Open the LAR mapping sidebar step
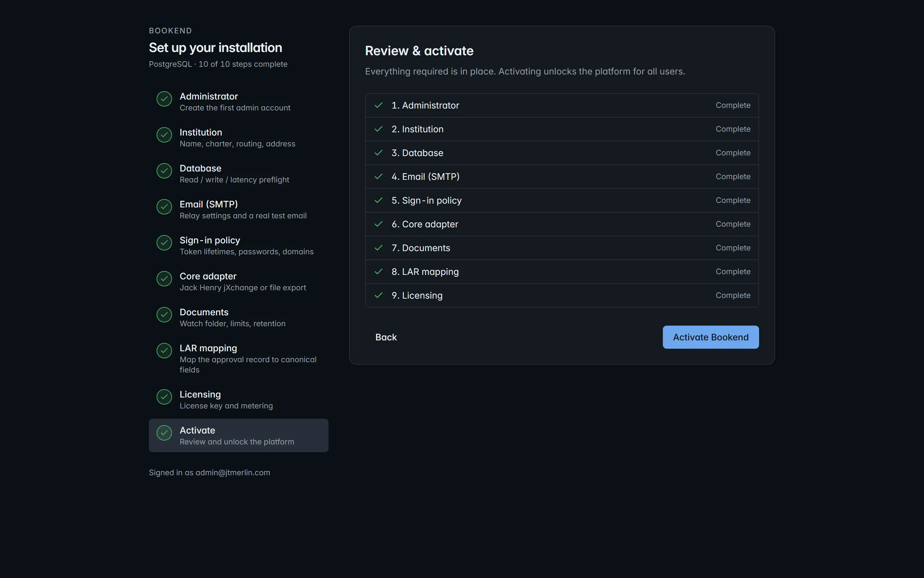This screenshot has width=924, height=578. point(239,359)
